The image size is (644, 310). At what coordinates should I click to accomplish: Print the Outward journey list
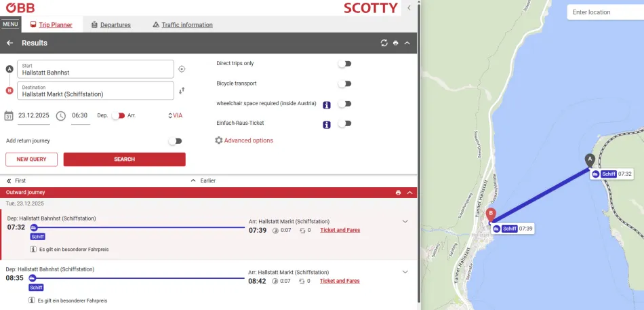click(x=398, y=193)
